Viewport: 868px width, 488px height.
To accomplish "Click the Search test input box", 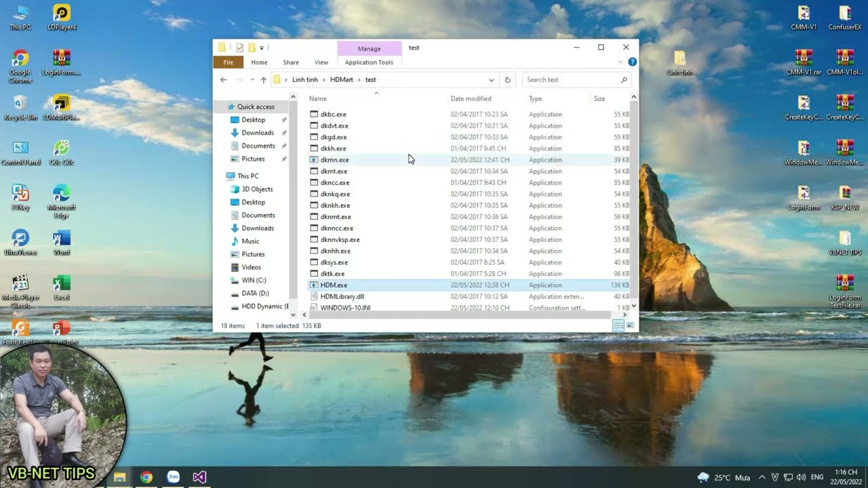I will pos(572,80).
